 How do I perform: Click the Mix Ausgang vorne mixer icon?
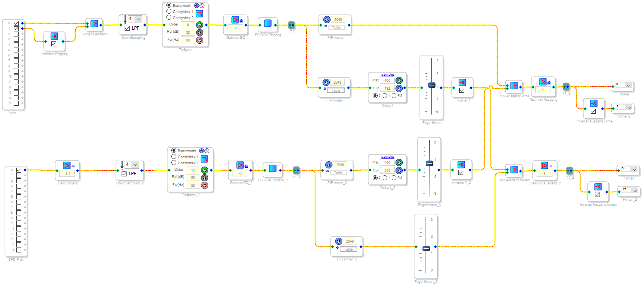point(514,86)
